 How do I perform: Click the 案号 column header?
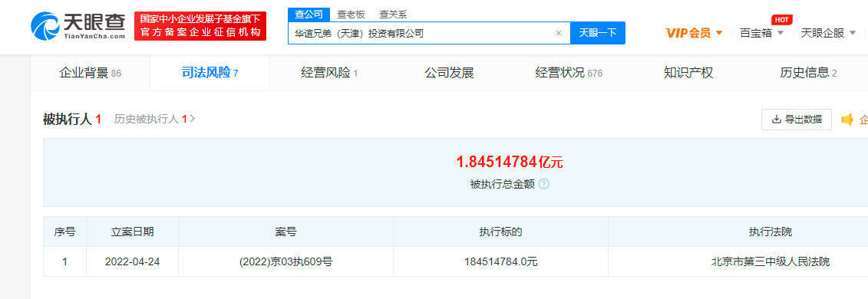coord(286,232)
